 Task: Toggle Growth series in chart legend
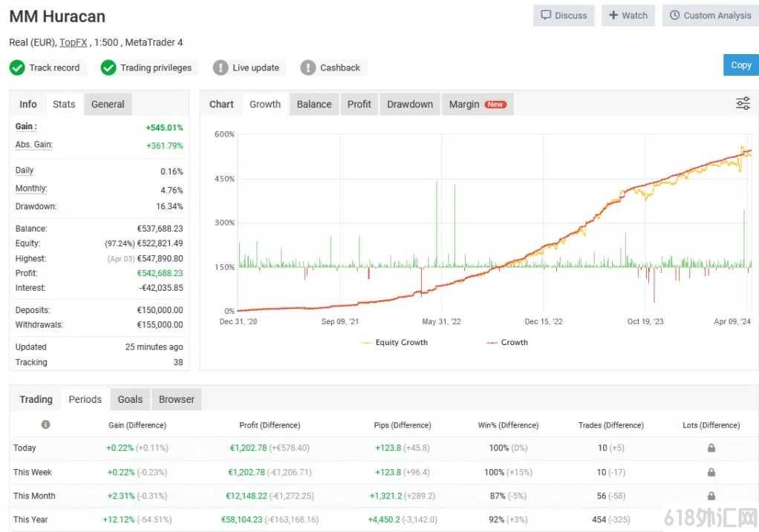coord(506,342)
